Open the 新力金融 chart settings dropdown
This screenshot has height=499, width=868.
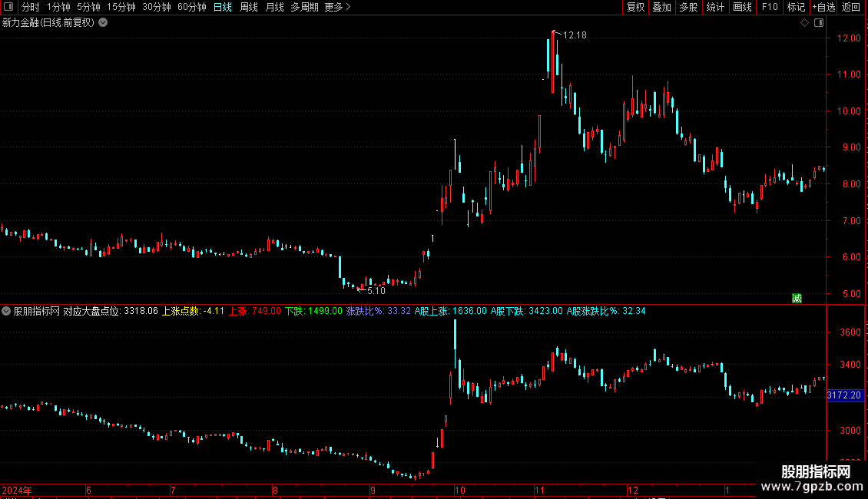pos(103,23)
